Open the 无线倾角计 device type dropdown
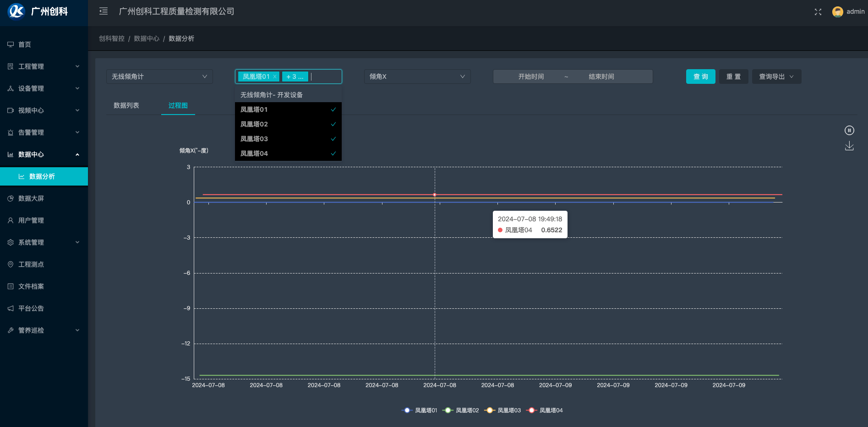The height and width of the screenshot is (427, 868). (159, 77)
